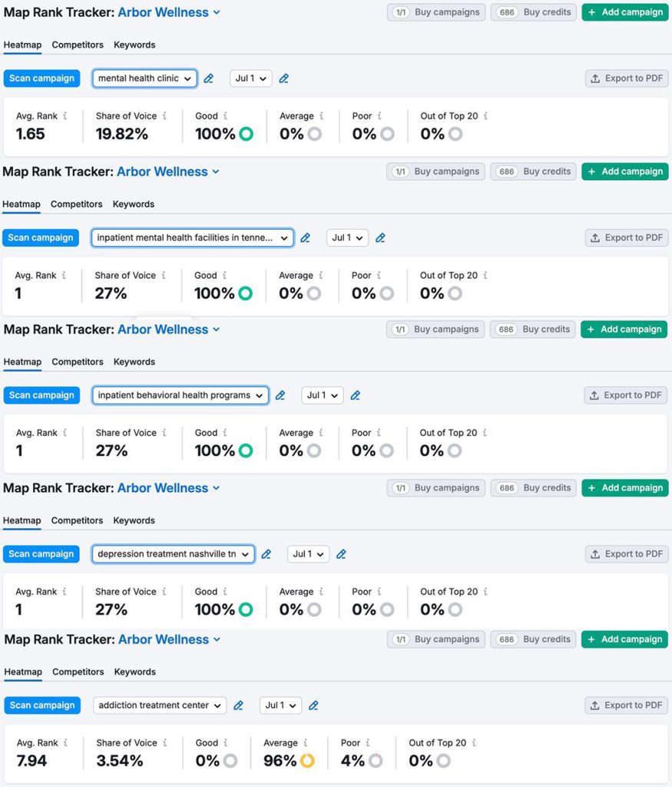Click Scan campaign beside "depression treatment nashville tn"
The image size is (672, 787).
pyautogui.click(x=41, y=554)
